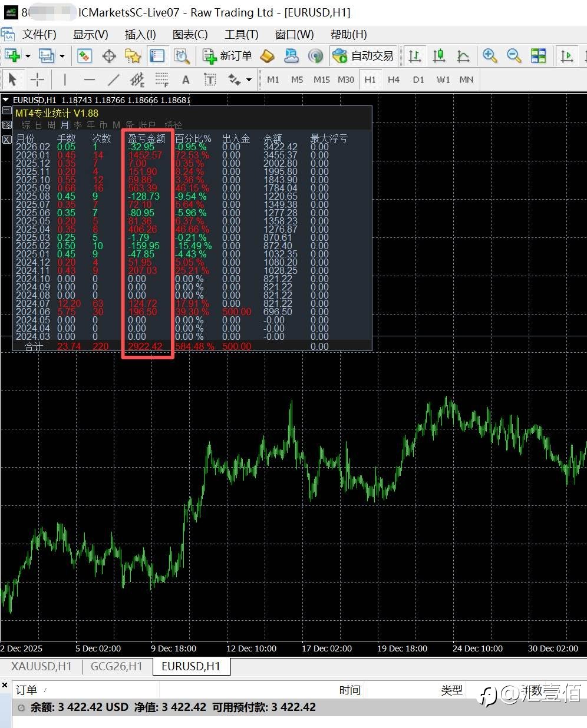Open the 工具(T) menu
The height and width of the screenshot is (728, 587).
(x=242, y=34)
